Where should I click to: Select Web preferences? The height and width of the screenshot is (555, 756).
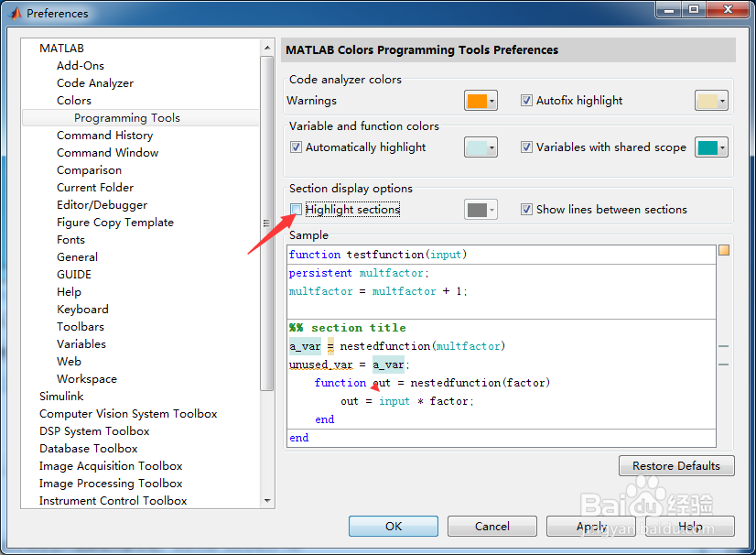point(69,361)
